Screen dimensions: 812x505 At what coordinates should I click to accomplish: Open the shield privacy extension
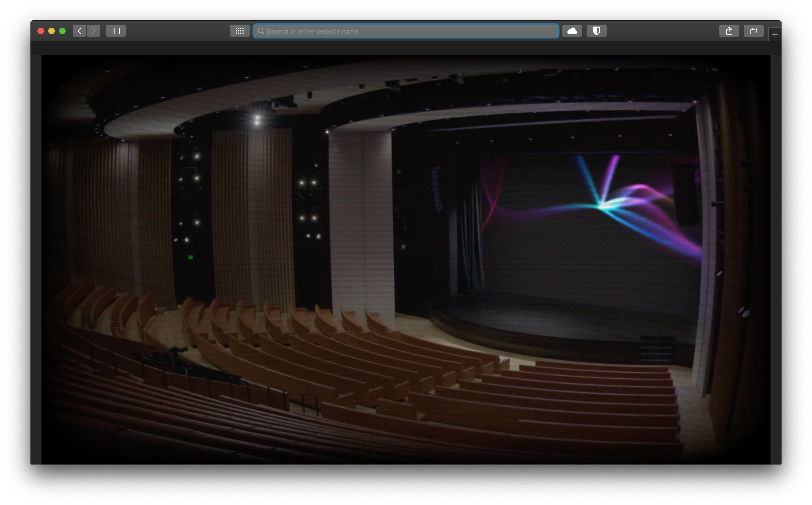(596, 31)
